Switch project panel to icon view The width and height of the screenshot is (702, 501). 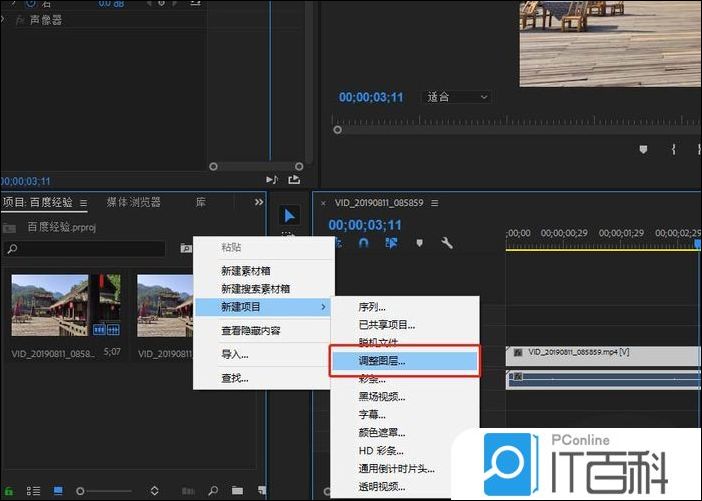[57, 491]
